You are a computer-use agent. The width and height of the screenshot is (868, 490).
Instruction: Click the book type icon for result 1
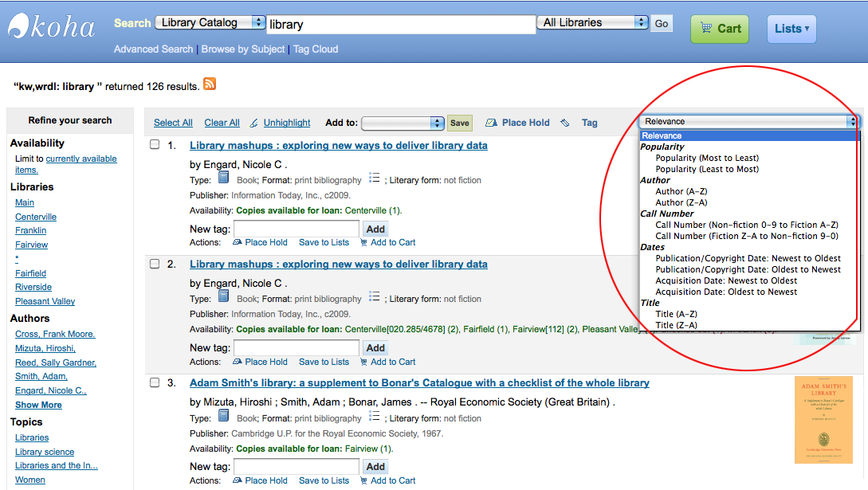(x=223, y=178)
